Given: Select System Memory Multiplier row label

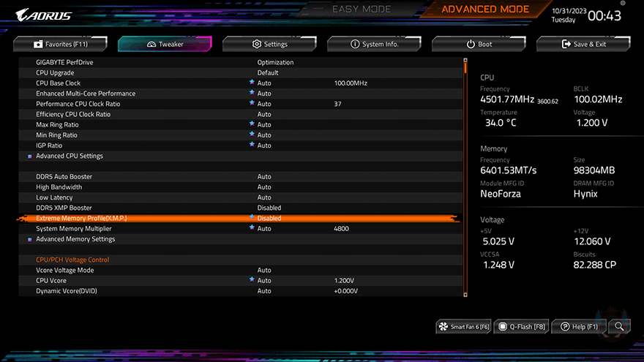Looking at the screenshot, I should coord(73,229).
